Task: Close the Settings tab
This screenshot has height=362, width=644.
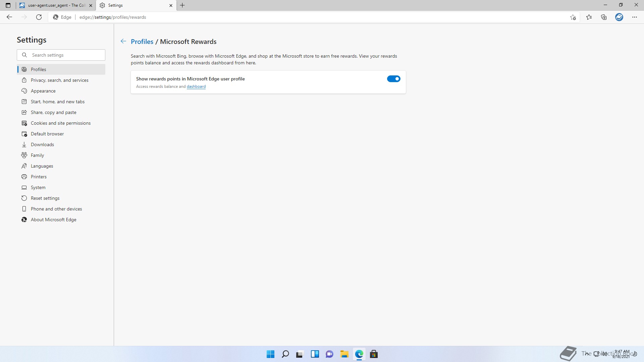Action: [x=171, y=5]
